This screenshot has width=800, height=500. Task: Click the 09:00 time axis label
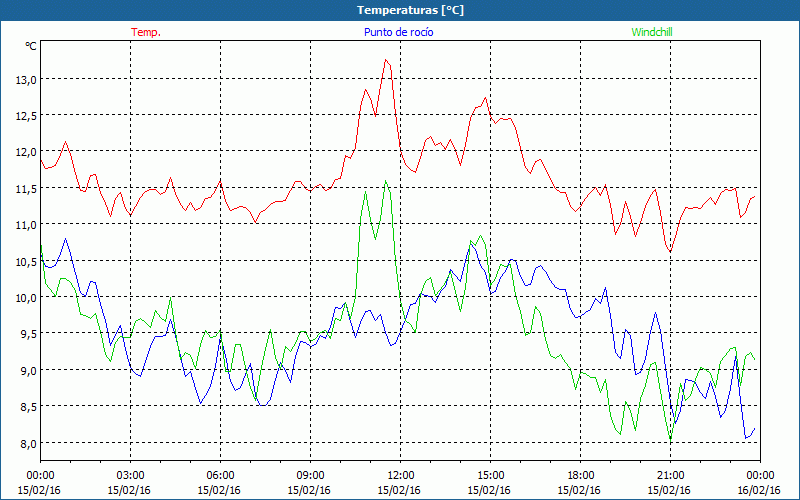pyautogui.click(x=310, y=476)
